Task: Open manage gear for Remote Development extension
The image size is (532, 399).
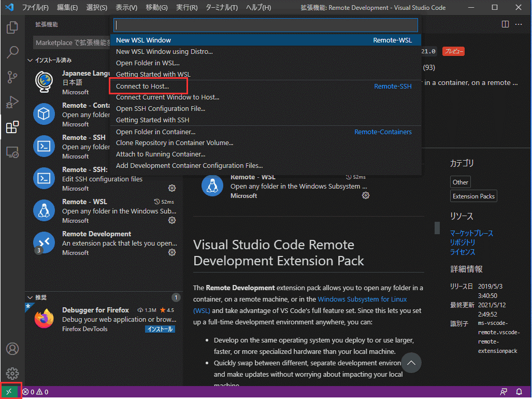Action: [x=172, y=252]
